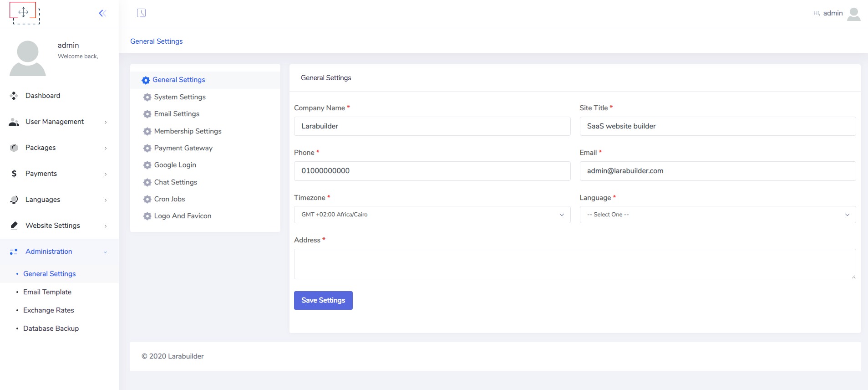
Task: Open the Email Settings tab
Action: click(x=177, y=114)
